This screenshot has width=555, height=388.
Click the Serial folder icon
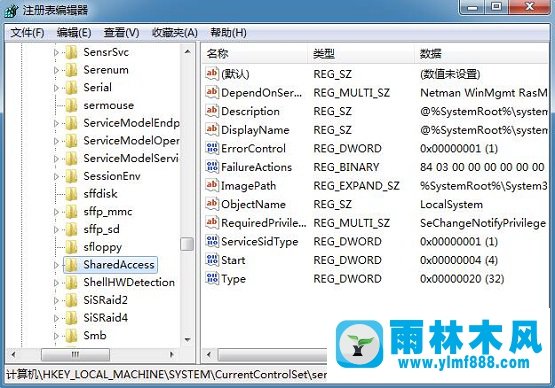pos(71,88)
